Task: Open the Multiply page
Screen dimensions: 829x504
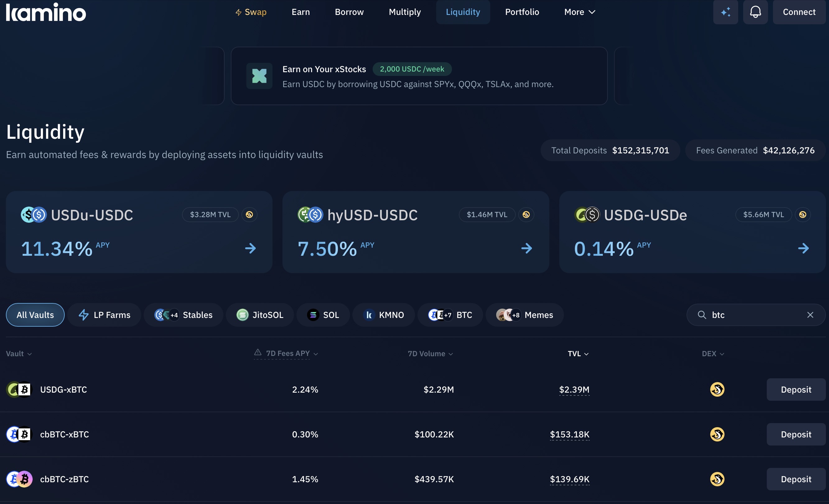Action: pos(405,12)
